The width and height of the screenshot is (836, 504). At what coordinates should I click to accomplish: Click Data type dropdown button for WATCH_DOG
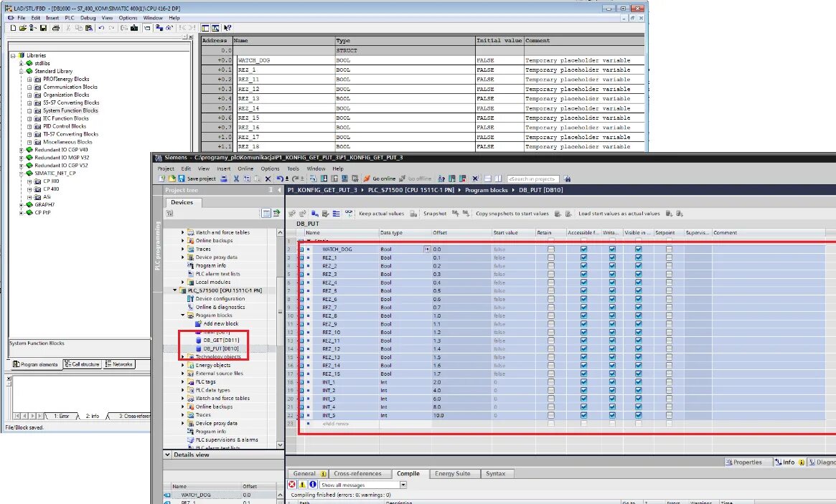coord(426,249)
